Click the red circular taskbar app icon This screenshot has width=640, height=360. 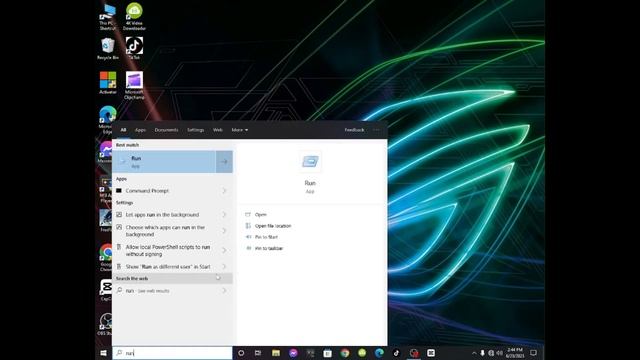coord(414,353)
